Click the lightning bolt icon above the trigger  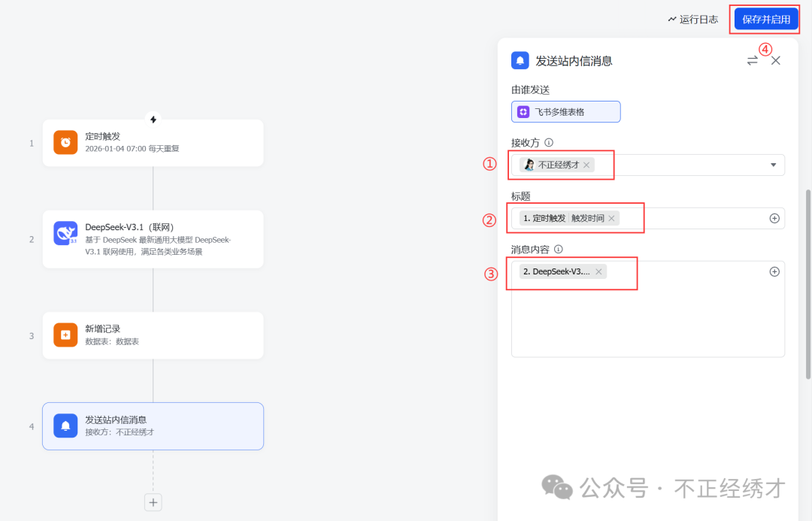153,120
